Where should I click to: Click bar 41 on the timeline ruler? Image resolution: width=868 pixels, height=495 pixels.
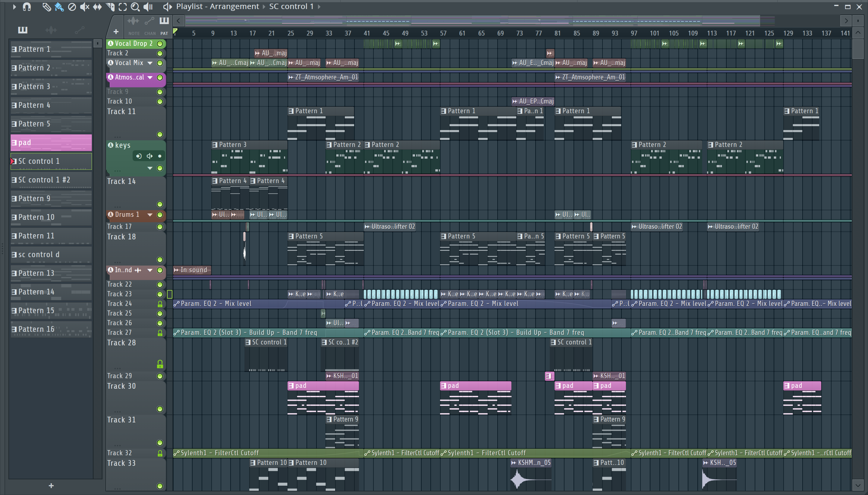point(366,33)
